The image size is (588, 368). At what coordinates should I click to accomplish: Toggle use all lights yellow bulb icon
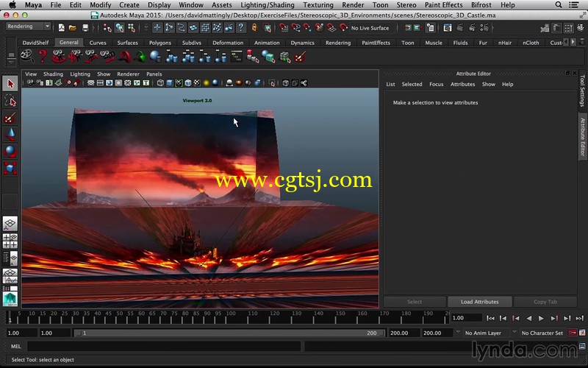pyautogui.click(x=206, y=83)
